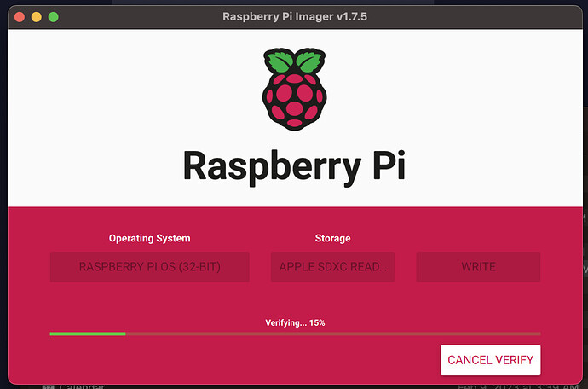Click the Raspberry Pi logo

[294, 89]
